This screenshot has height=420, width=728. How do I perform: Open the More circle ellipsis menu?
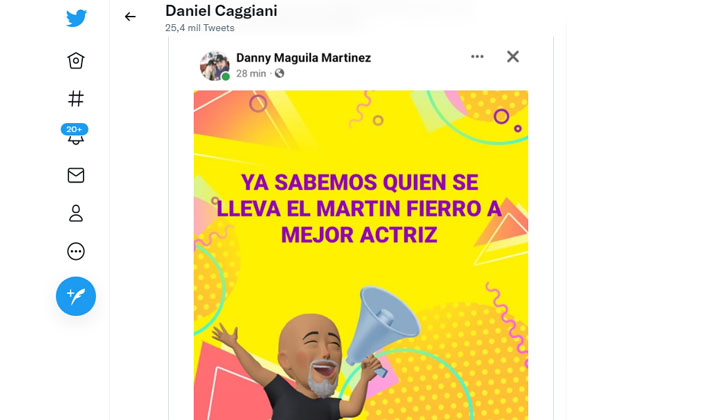[x=76, y=252]
